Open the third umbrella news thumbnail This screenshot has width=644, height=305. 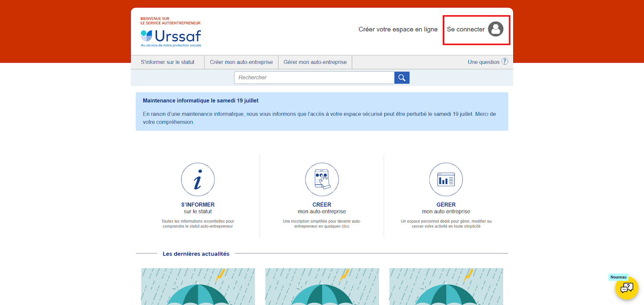446,287
